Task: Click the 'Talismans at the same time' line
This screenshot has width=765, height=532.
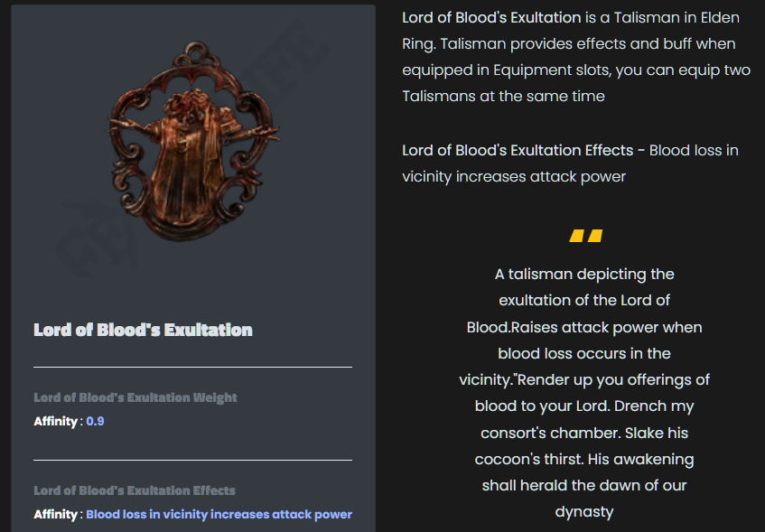Action: coord(503,96)
